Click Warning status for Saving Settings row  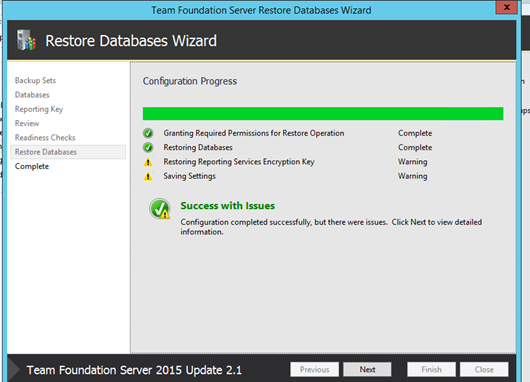coord(413,176)
